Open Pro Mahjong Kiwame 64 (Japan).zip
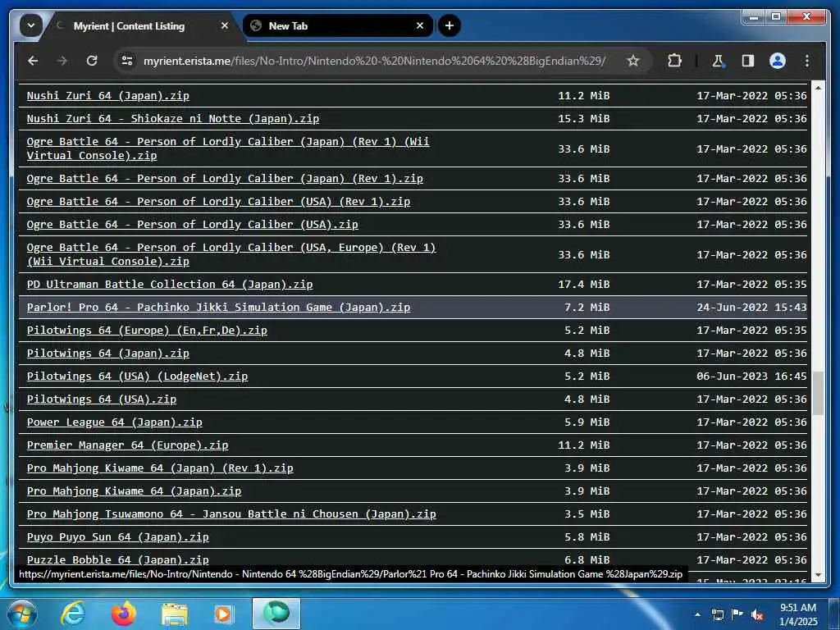The image size is (840, 630). 134,492
